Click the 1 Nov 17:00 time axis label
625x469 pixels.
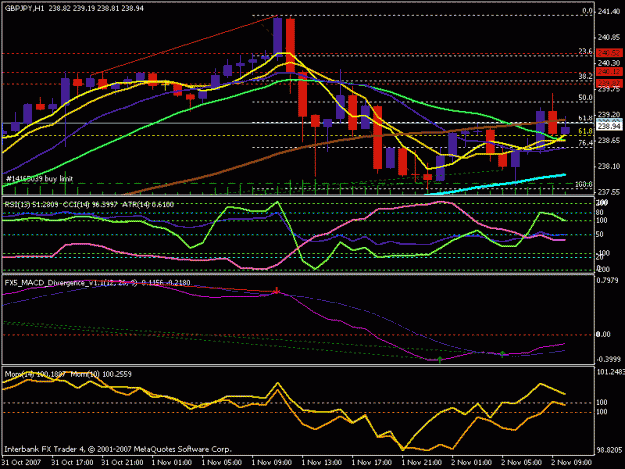[x=372, y=463]
